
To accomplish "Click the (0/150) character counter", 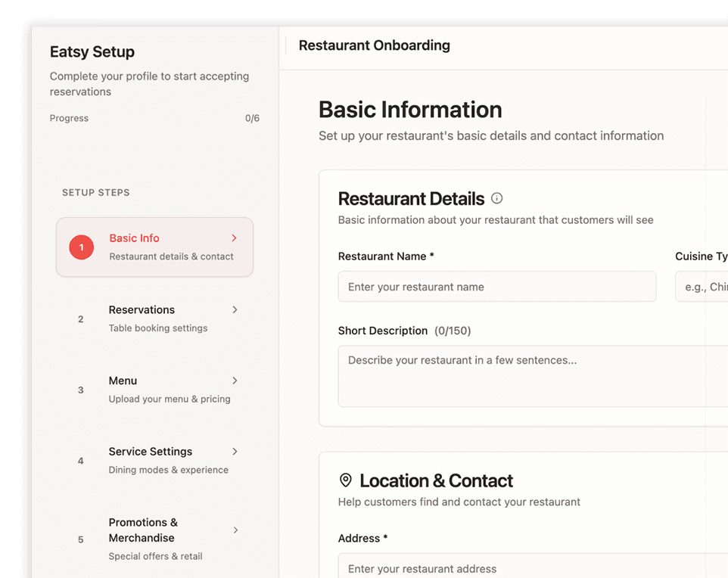I will pyautogui.click(x=453, y=331).
